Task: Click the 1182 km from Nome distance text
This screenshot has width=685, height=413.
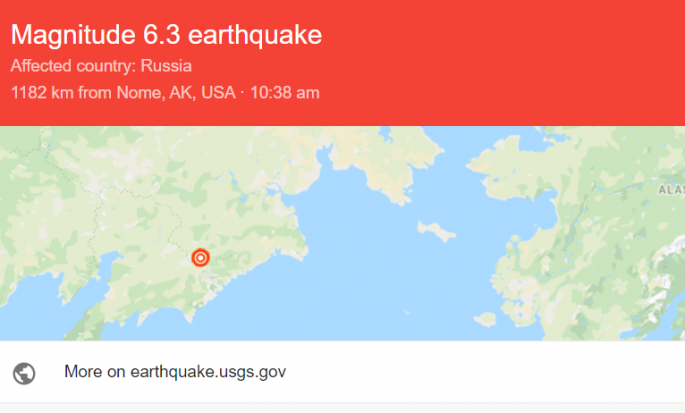Action: [122, 93]
